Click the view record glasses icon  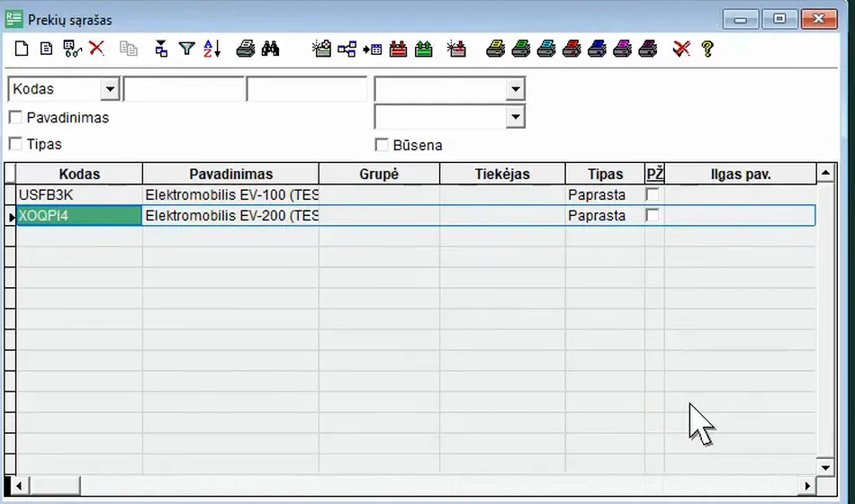[72, 49]
